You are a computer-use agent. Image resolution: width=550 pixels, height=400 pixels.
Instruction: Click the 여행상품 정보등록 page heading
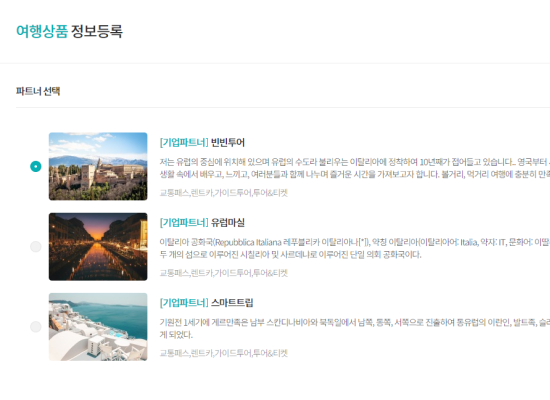pos(69,31)
